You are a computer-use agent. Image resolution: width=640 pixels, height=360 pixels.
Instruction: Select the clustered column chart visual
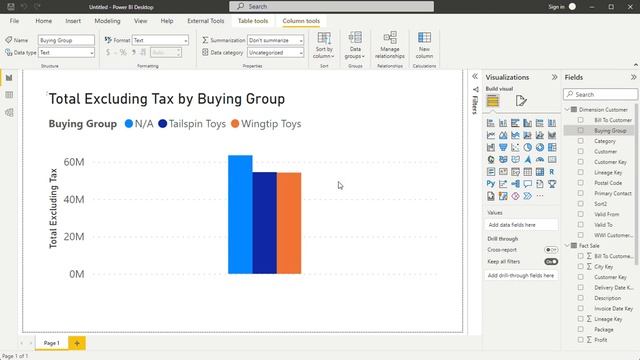(x=527, y=123)
